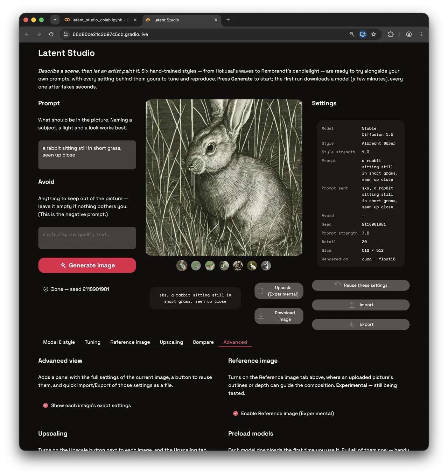Open the Chrome three-dot menu

pos(421,34)
